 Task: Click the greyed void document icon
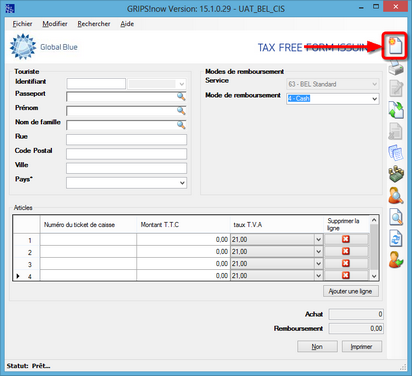(x=395, y=131)
